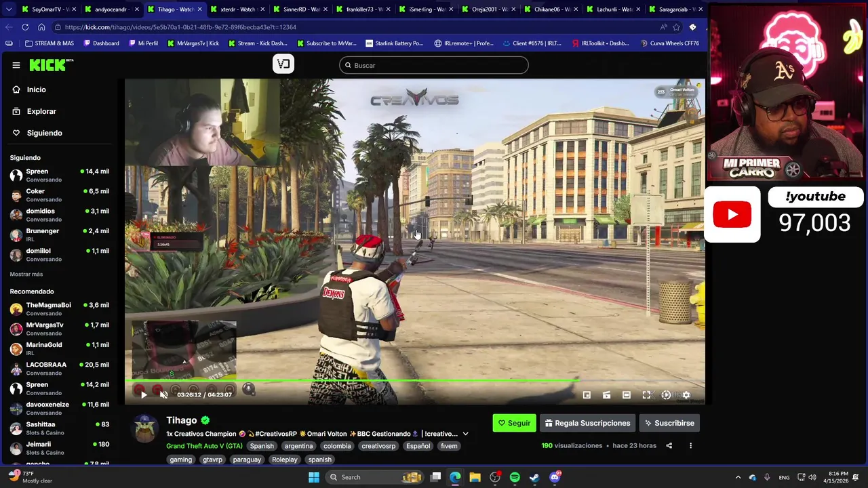Screen dimensions: 868x488
Task: Open recommended channel MrVargasTv
Action: [x=60, y=329]
